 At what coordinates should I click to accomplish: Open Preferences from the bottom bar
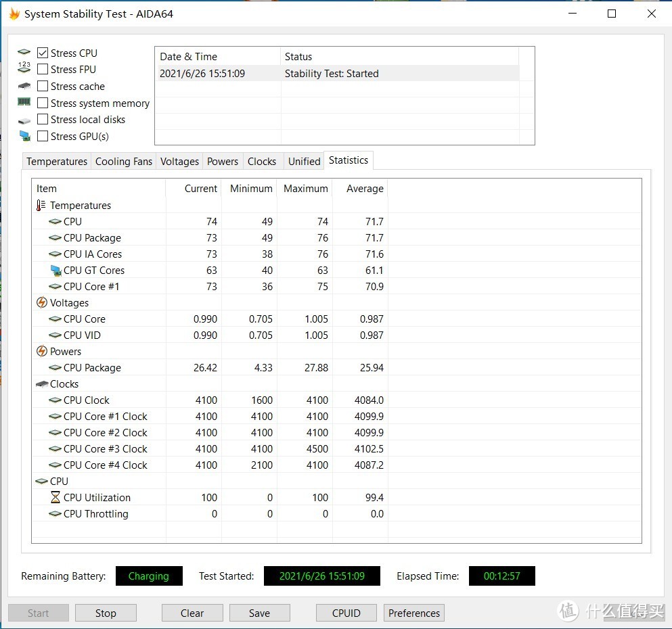point(413,612)
